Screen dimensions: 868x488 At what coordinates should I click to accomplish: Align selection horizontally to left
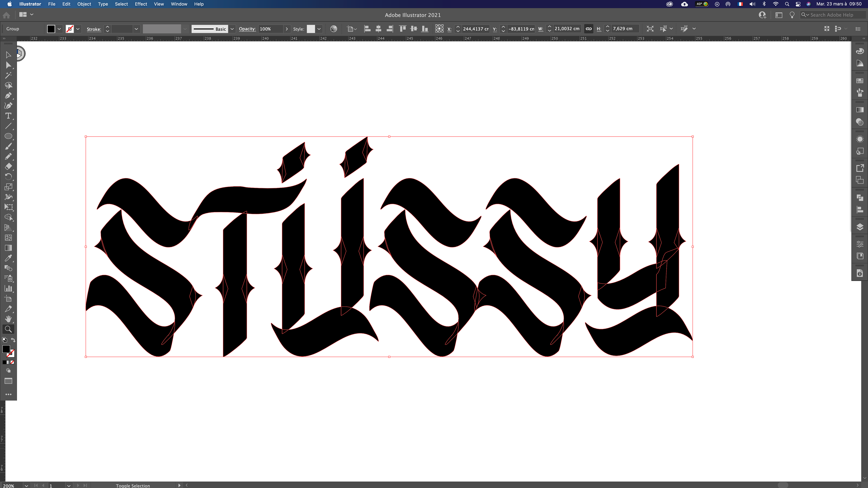(x=367, y=29)
